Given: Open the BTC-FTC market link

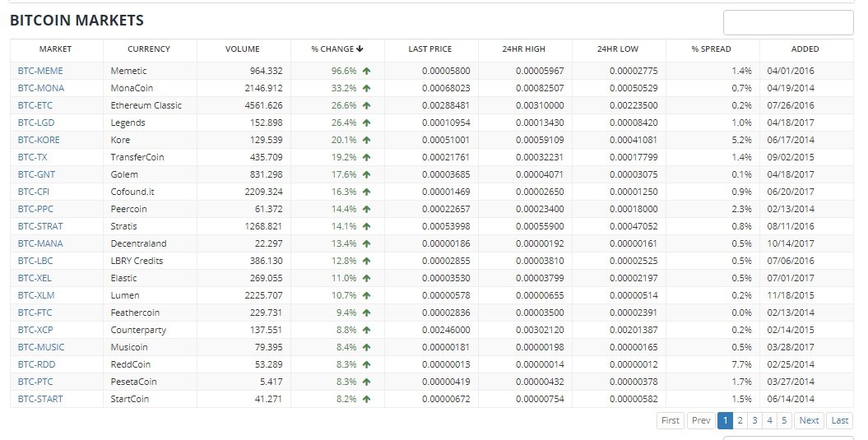Looking at the screenshot, I should click(x=35, y=313).
